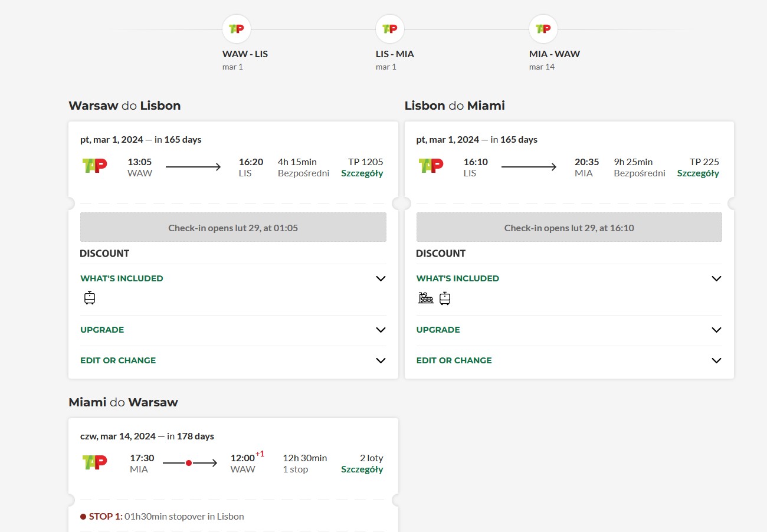Click the TAP airline logo on Miami-Warsaw flight
Viewport: 767px width, 532px height.
click(94, 462)
